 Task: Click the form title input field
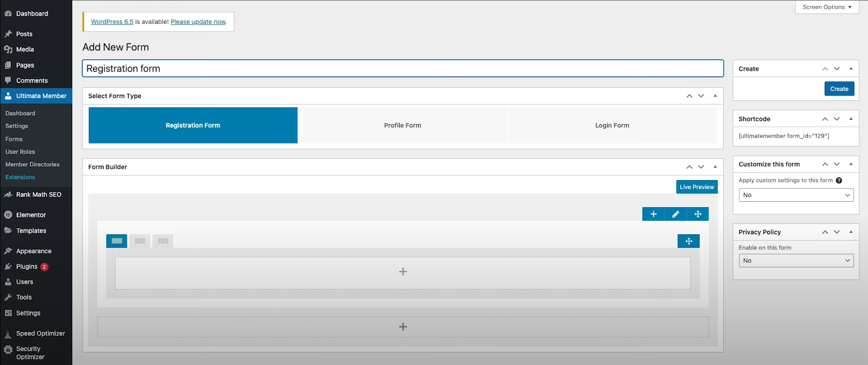click(x=403, y=68)
